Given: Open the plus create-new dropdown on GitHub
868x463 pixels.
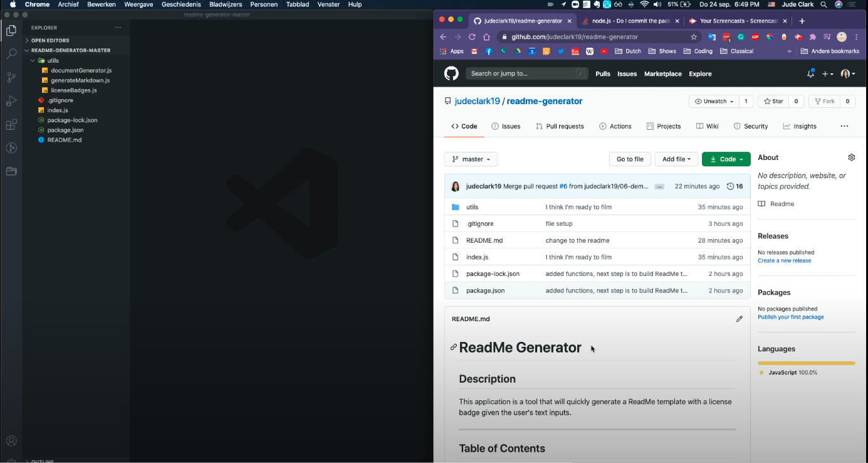Looking at the screenshot, I should click(x=828, y=74).
